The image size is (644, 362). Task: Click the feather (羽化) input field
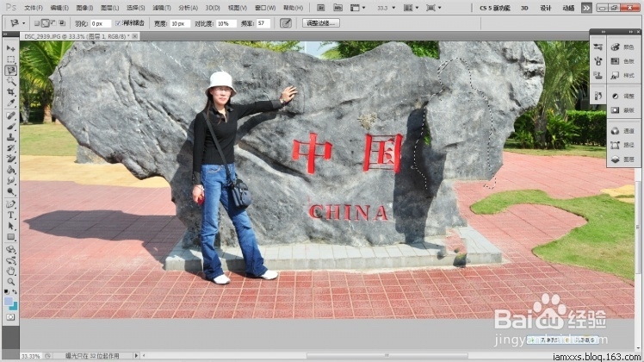101,23
